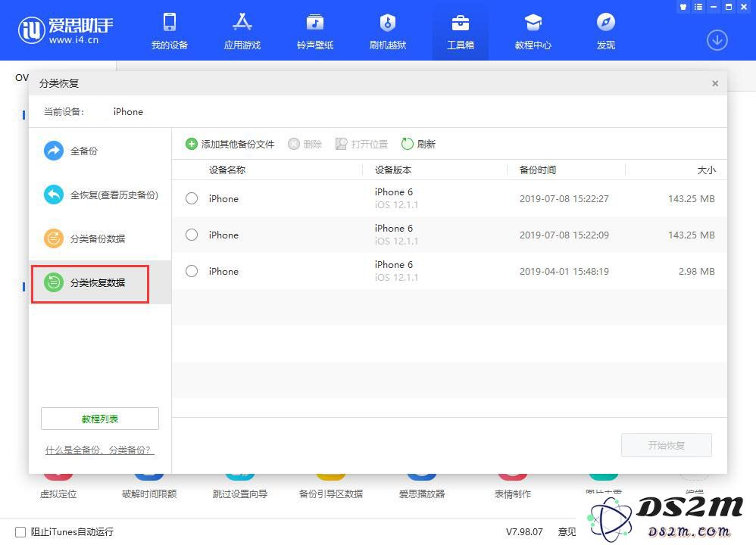Click the 爱思助手 logo

coord(66,30)
